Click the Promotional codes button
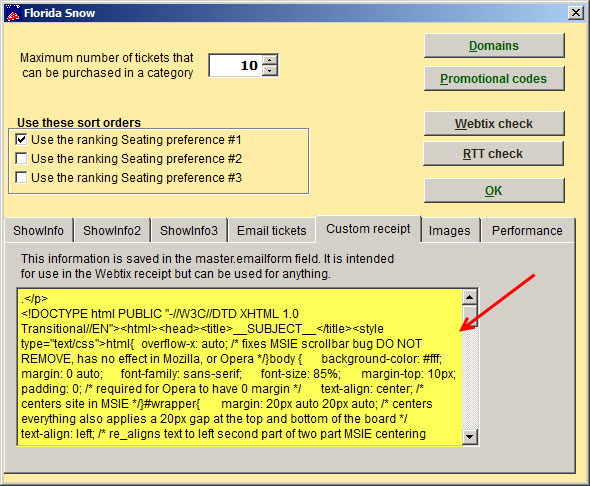590x486 pixels. (494, 79)
